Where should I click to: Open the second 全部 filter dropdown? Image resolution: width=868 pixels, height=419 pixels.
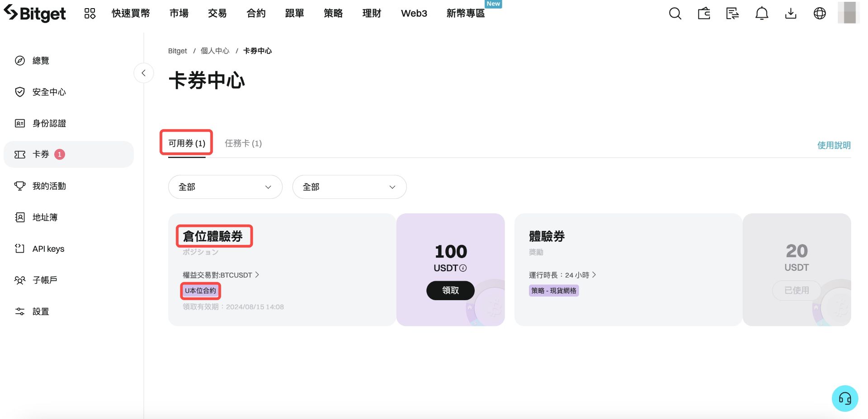349,187
